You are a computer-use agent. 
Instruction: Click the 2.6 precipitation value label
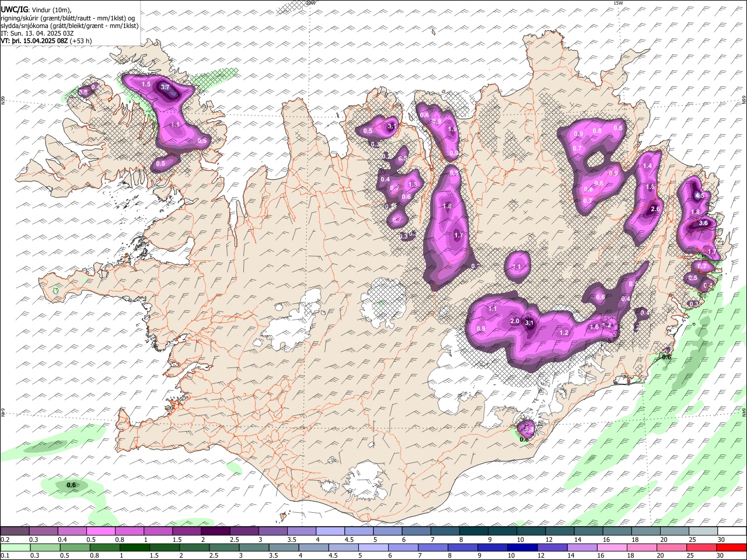(x=655, y=209)
